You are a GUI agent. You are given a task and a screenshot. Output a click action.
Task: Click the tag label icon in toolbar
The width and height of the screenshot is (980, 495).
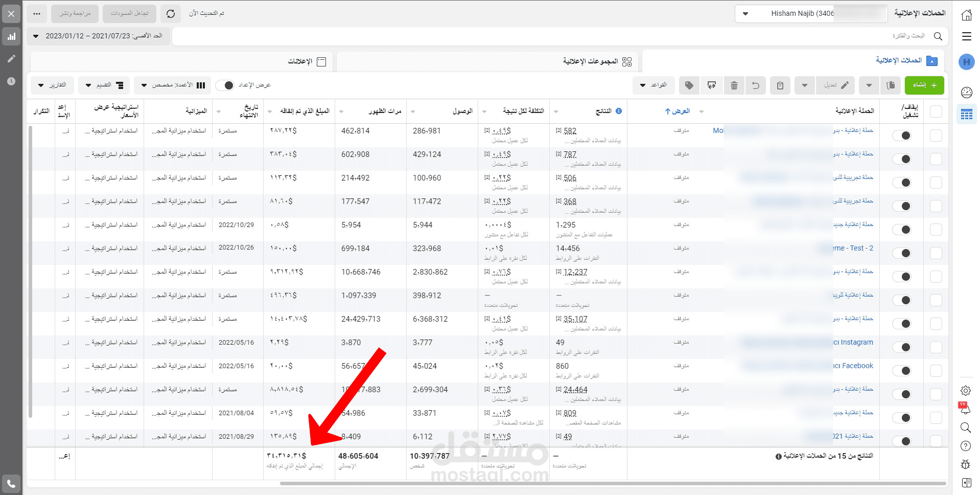[x=689, y=85]
